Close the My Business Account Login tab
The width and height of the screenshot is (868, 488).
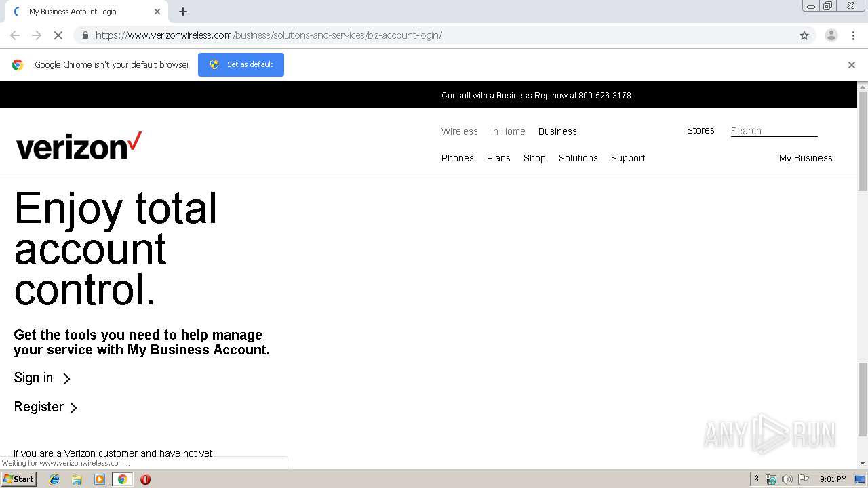[157, 12]
